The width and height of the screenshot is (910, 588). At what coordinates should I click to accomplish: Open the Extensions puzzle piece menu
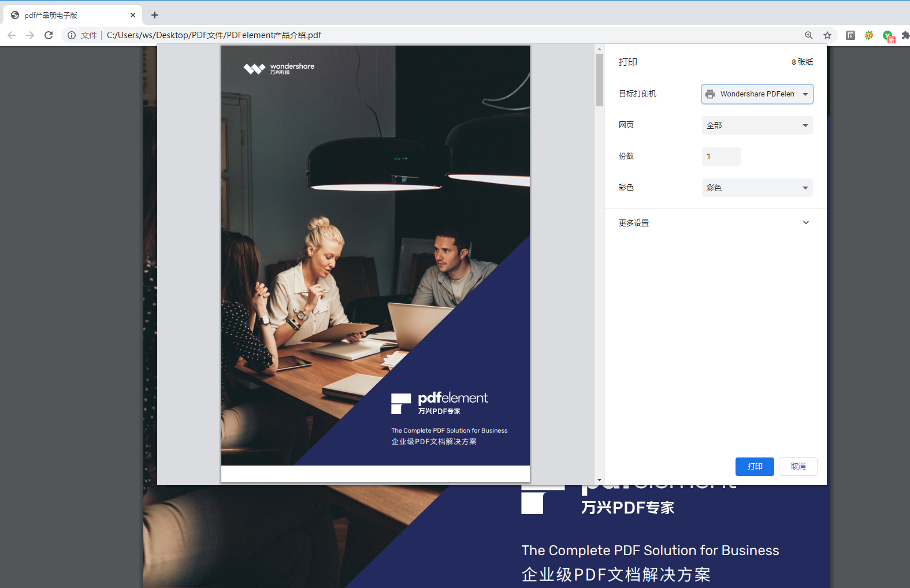(905, 35)
